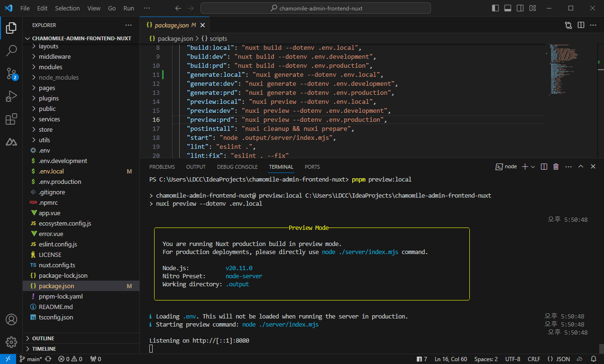
Task: Go forward with the navigation arrow
Action: 190,8
